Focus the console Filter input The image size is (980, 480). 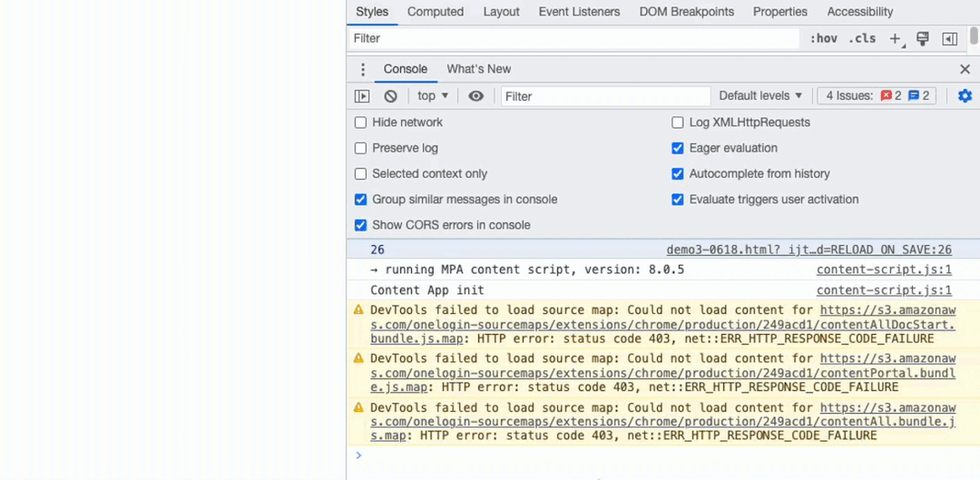click(605, 96)
